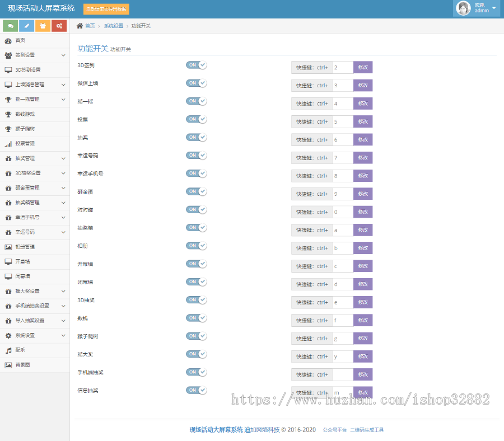This screenshot has height=441, width=504.
Task: Click the admin avatar picture
Action: click(463, 8)
